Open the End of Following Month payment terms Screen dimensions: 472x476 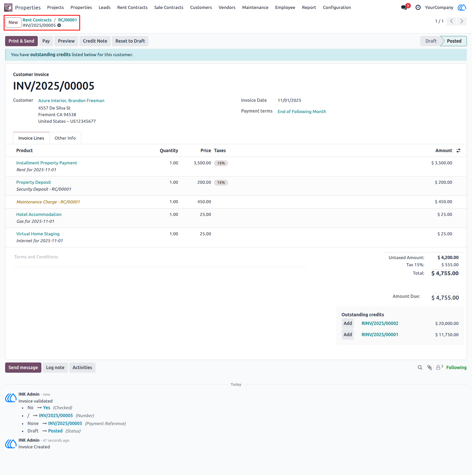pos(302,112)
